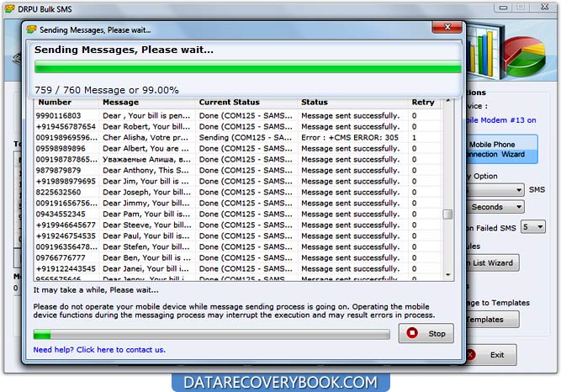Click the 'Dear Robert, Your bill...' message cell
561x392 pixels.
tap(146, 127)
